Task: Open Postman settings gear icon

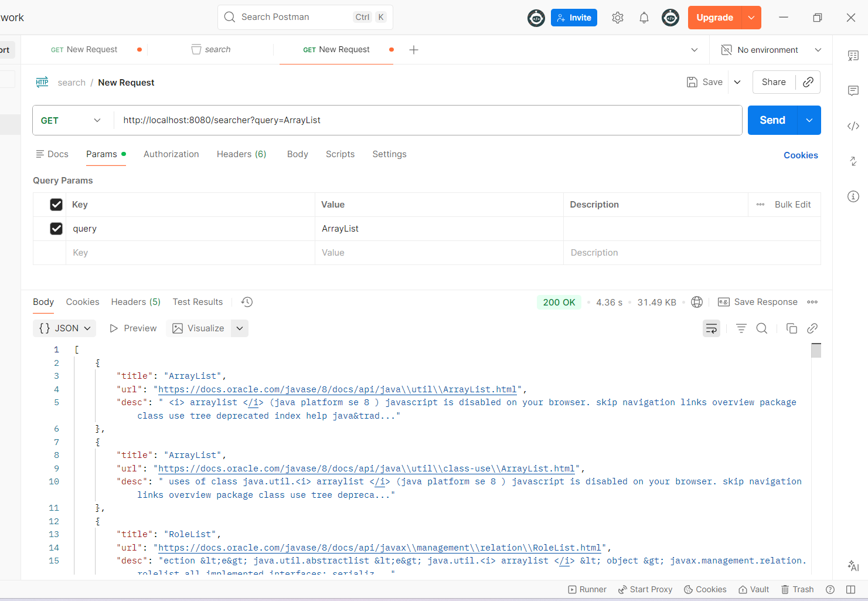Action: pyautogui.click(x=618, y=18)
